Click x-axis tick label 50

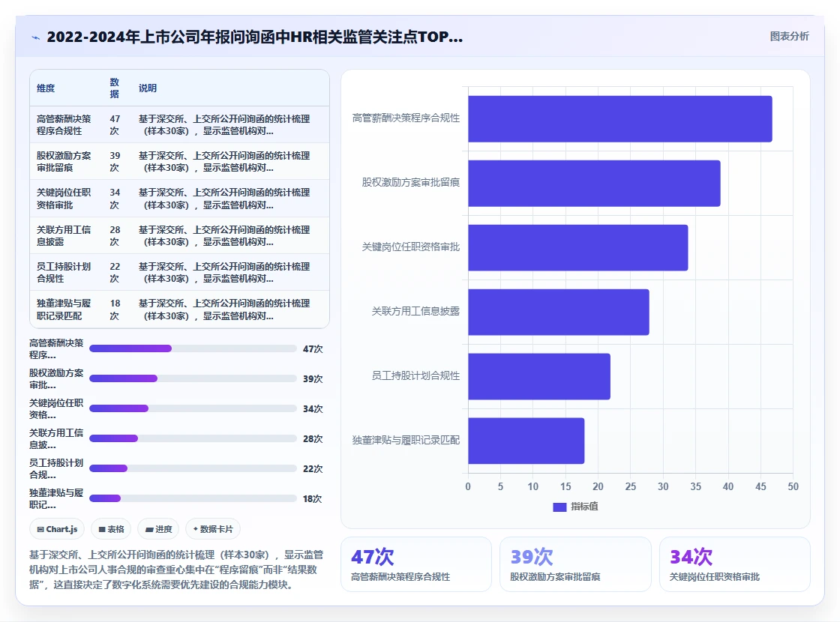click(793, 486)
